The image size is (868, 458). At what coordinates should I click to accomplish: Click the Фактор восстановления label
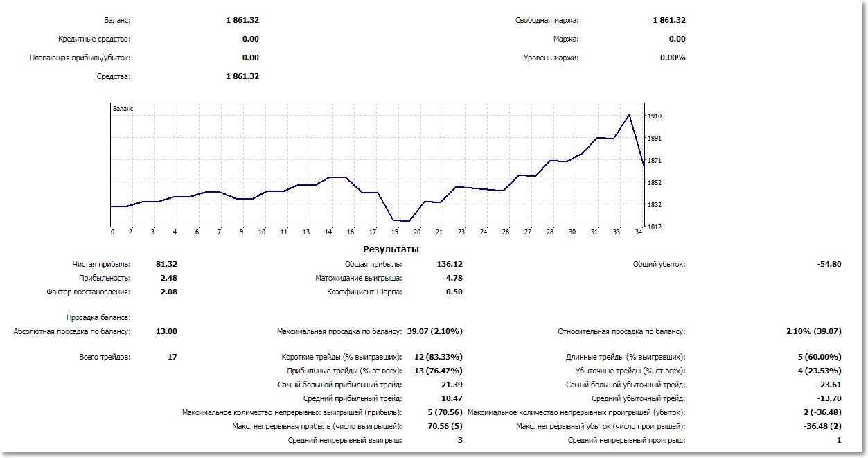89,292
